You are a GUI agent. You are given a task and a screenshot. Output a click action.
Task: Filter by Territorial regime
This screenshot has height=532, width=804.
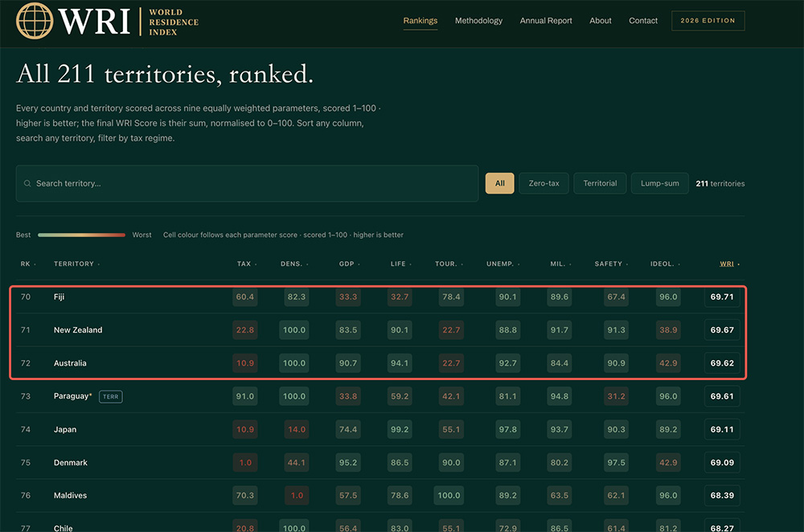tap(600, 183)
